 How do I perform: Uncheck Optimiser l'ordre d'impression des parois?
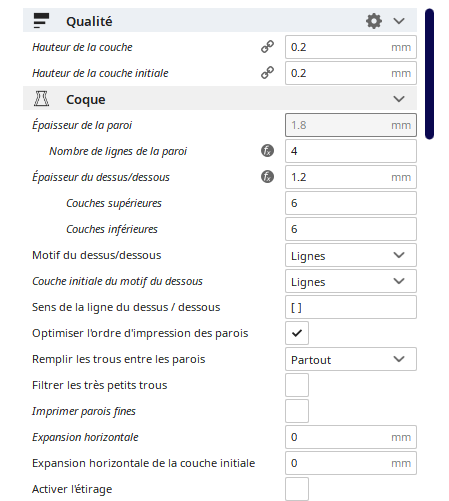(297, 333)
